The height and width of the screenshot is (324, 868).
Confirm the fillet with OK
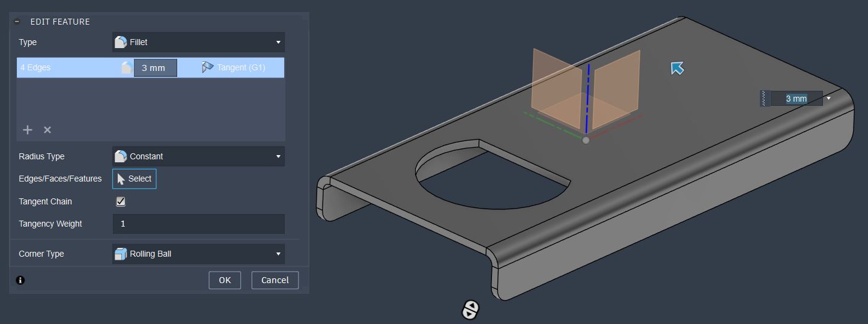225,280
